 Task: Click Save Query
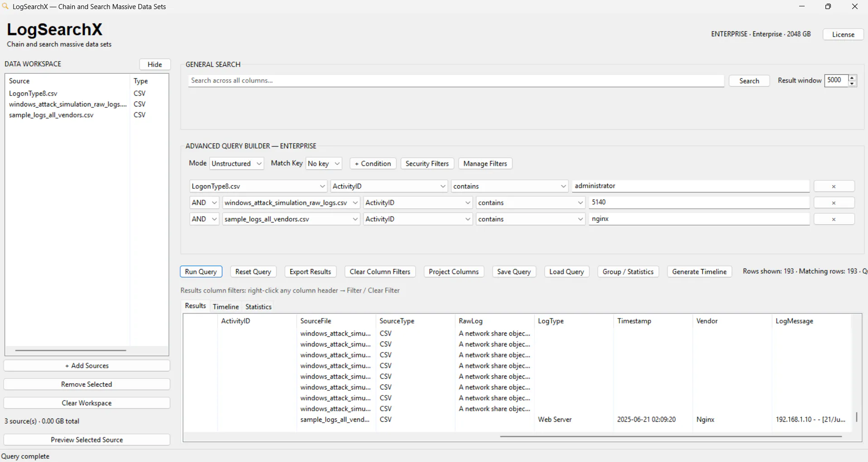click(x=514, y=272)
